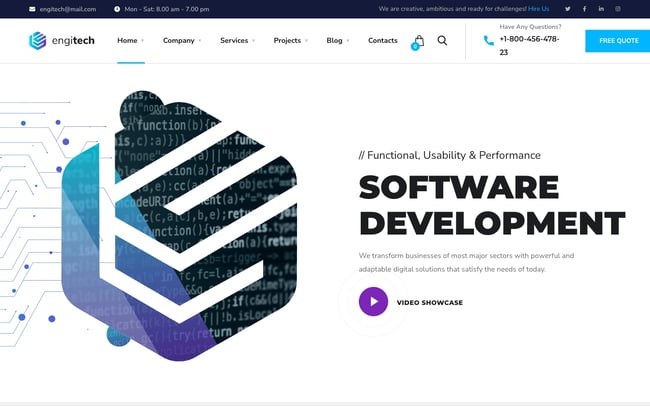Open the Facebook social icon

tap(584, 9)
